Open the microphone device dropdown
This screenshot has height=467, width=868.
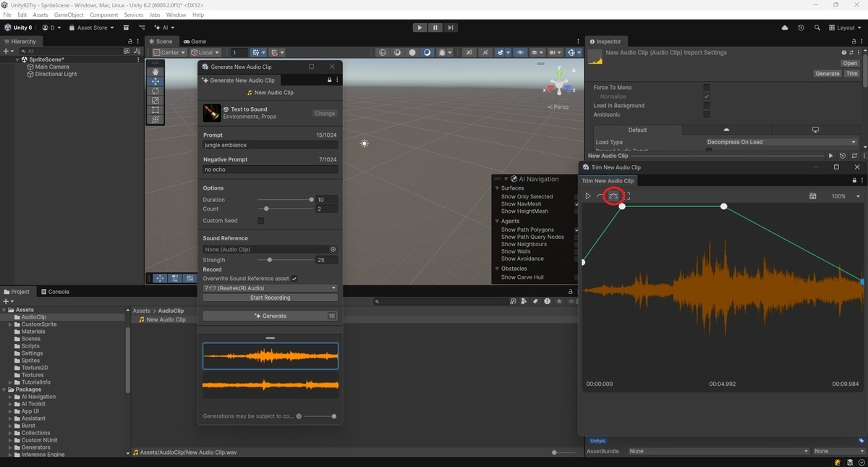click(x=271, y=288)
